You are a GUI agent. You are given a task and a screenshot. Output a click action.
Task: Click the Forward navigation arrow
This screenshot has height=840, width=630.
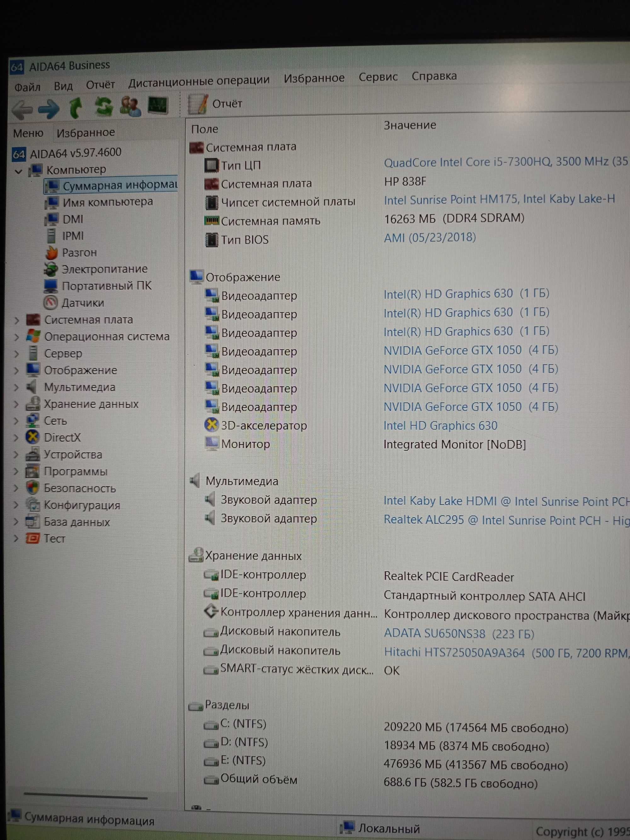click(x=49, y=109)
